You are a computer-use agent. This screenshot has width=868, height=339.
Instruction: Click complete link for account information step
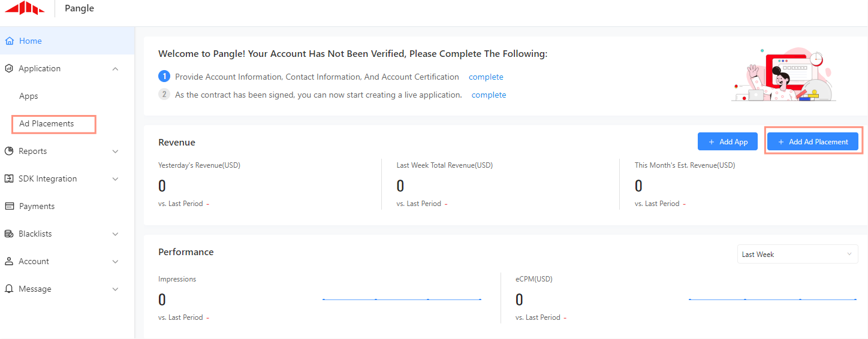pyautogui.click(x=486, y=77)
